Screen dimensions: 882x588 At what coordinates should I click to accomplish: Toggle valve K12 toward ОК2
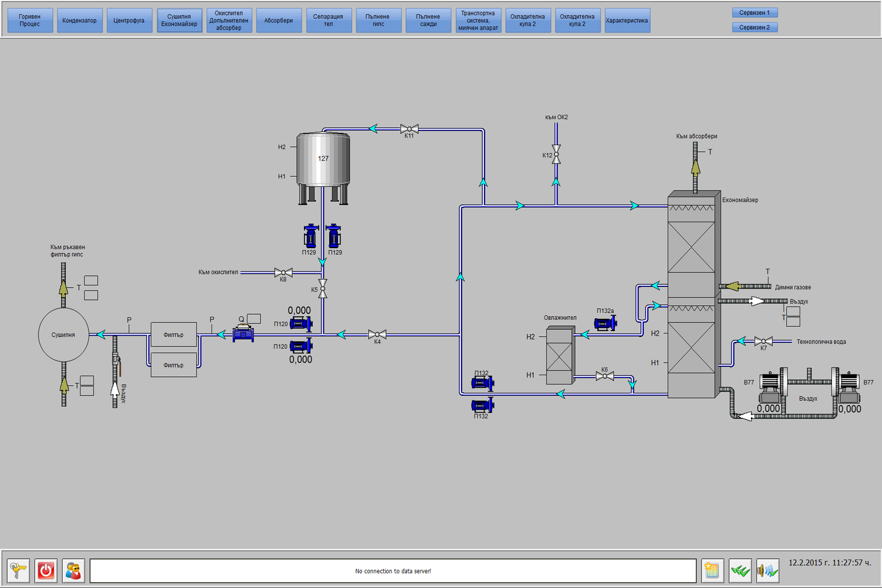pyautogui.click(x=556, y=154)
